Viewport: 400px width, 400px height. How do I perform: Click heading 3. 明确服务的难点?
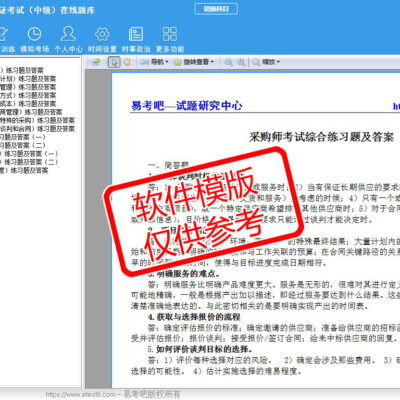[x=184, y=274]
